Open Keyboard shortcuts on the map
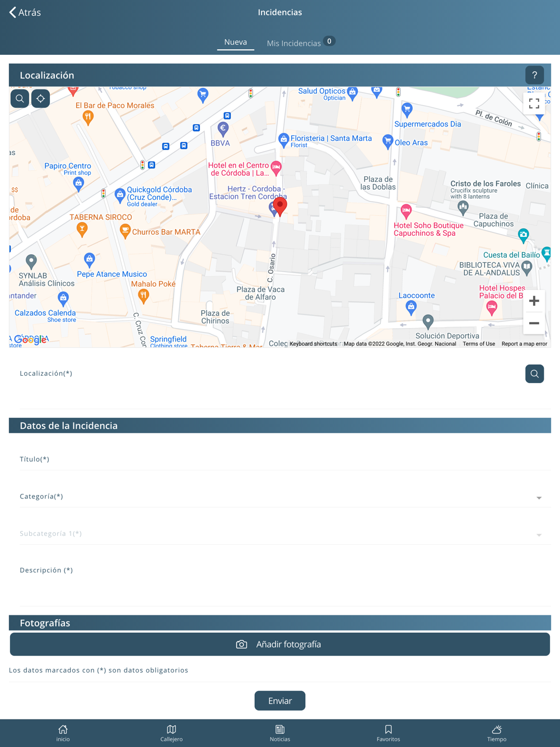Viewport: 560px width, 747px height. pyautogui.click(x=314, y=344)
